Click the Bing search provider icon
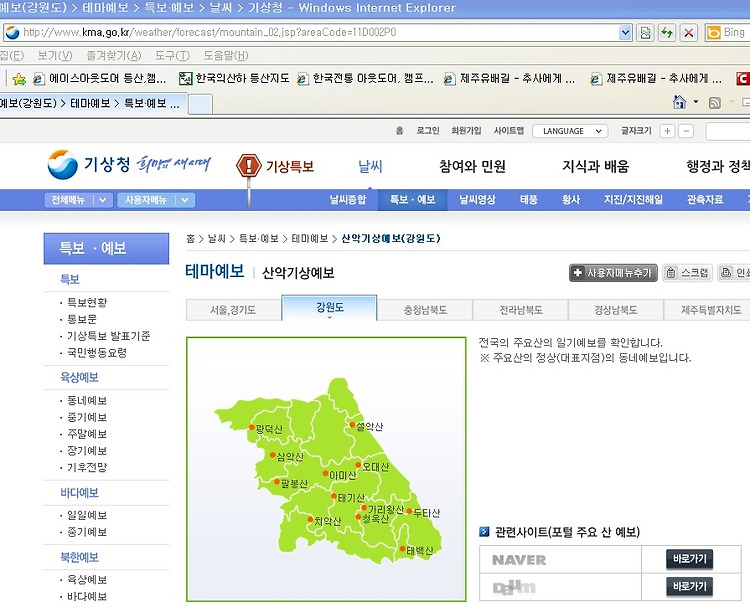The image size is (750, 607). point(713,33)
